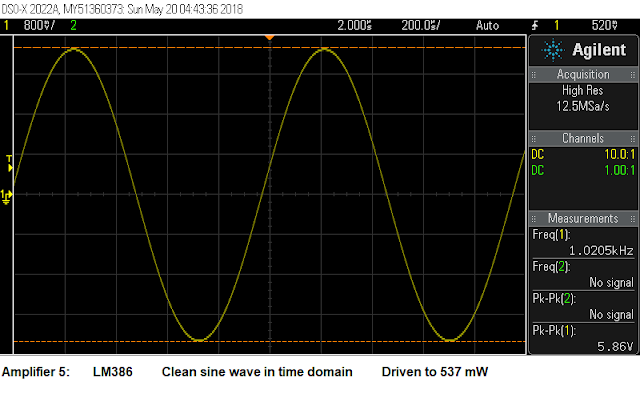Viewport: 640px width, 394px height.
Task: Click the 200.0 us/div timebase setting
Action: pos(420,26)
